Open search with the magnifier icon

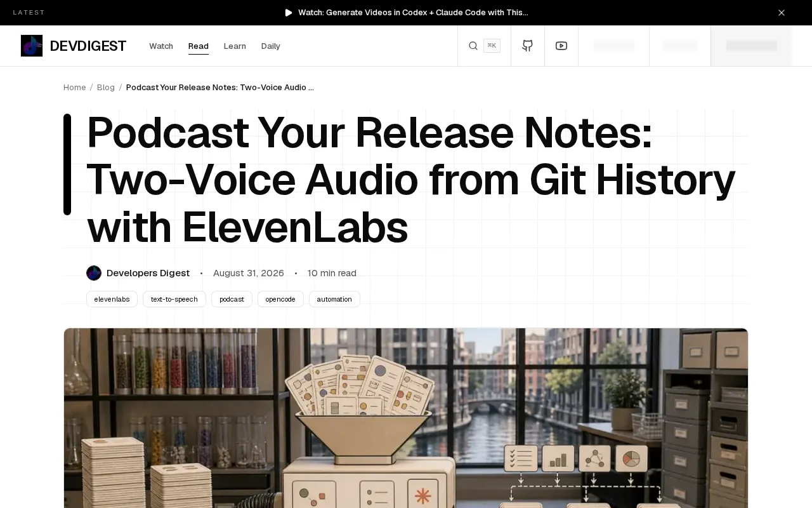pyautogui.click(x=473, y=46)
